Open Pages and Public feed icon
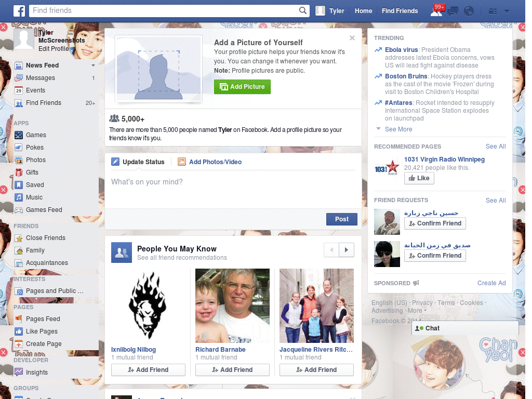Screen dimensions: 532x399 tap(19, 291)
